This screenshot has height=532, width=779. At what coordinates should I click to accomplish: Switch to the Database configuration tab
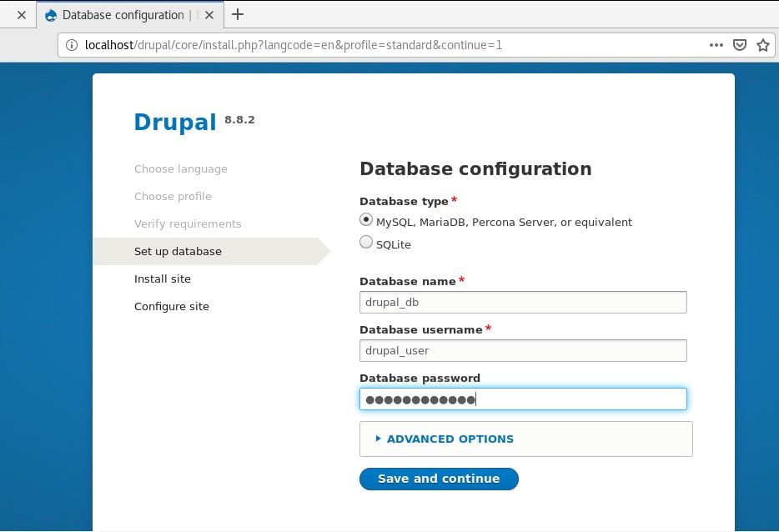pyautogui.click(x=123, y=15)
